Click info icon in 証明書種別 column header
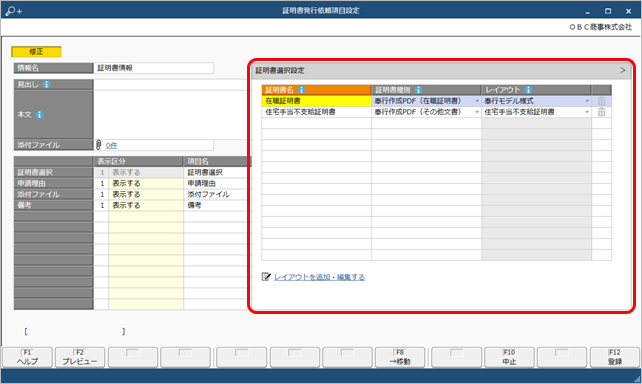The width and height of the screenshot is (642, 384). coord(418,90)
